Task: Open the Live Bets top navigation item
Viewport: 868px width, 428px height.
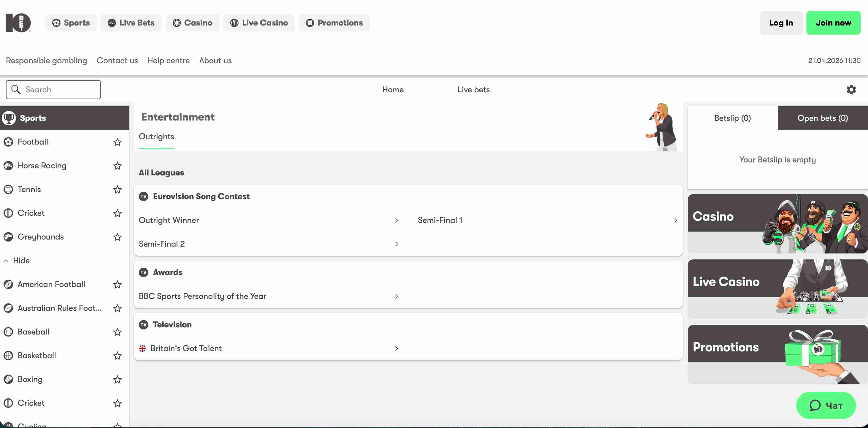Action: [131, 23]
